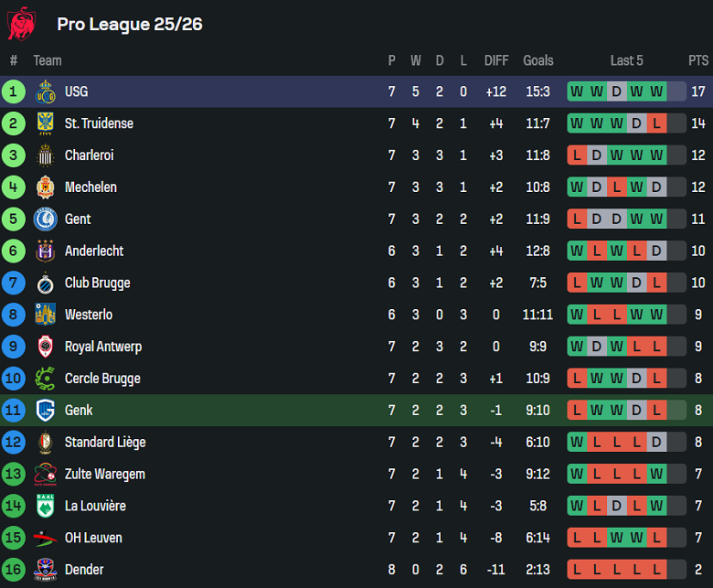Sort by the Goals column header
The height and width of the screenshot is (588, 713).
point(538,60)
